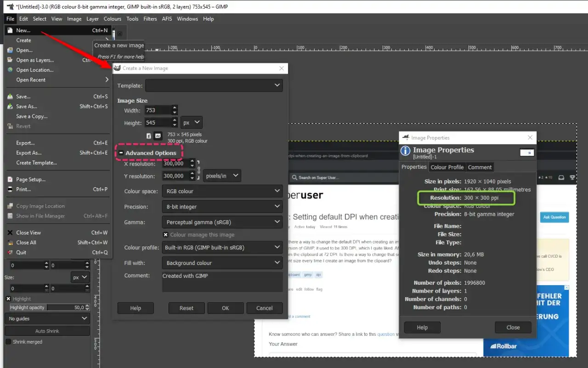Viewport: 588px width, 368px height.
Task: Select Export As in File menu
Action: pos(59,153)
